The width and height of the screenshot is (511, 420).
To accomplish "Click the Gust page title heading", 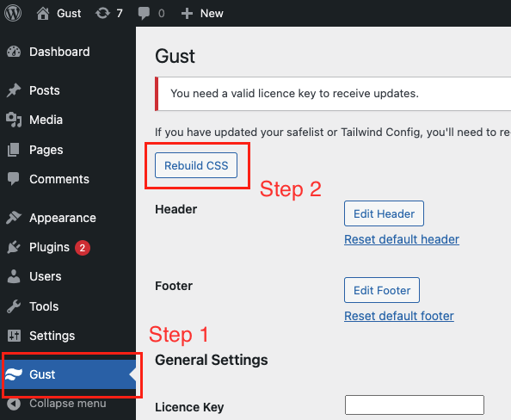I will click(175, 56).
